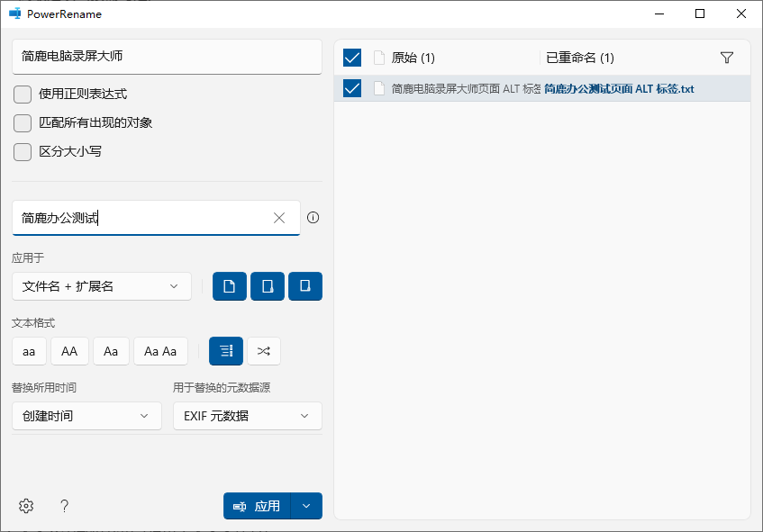This screenshot has height=532, width=763.
Task: Toggle the include subfolders icon button
Action: (305, 286)
